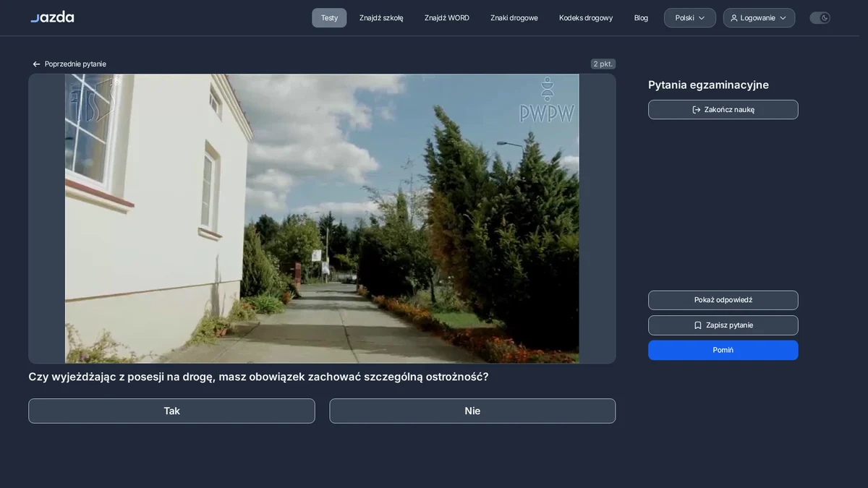Open Znajdź WORD page
The width and height of the screenshot is (868, 488).
447,18
